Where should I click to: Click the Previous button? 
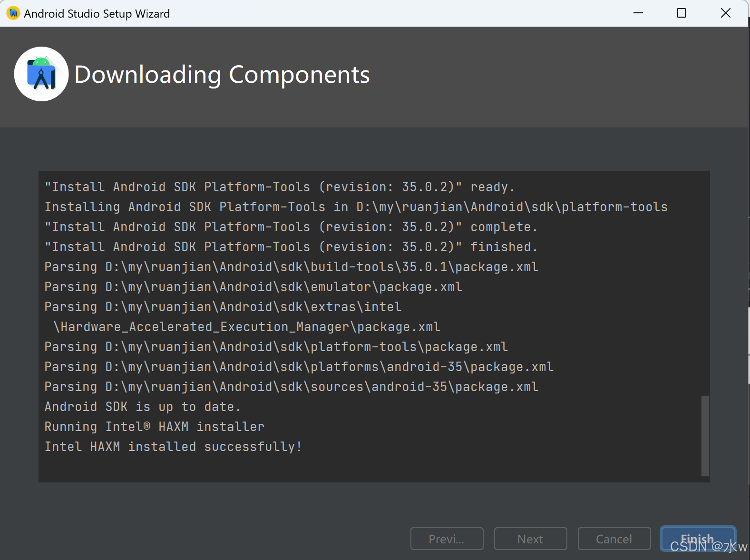(x=447, y=539)
